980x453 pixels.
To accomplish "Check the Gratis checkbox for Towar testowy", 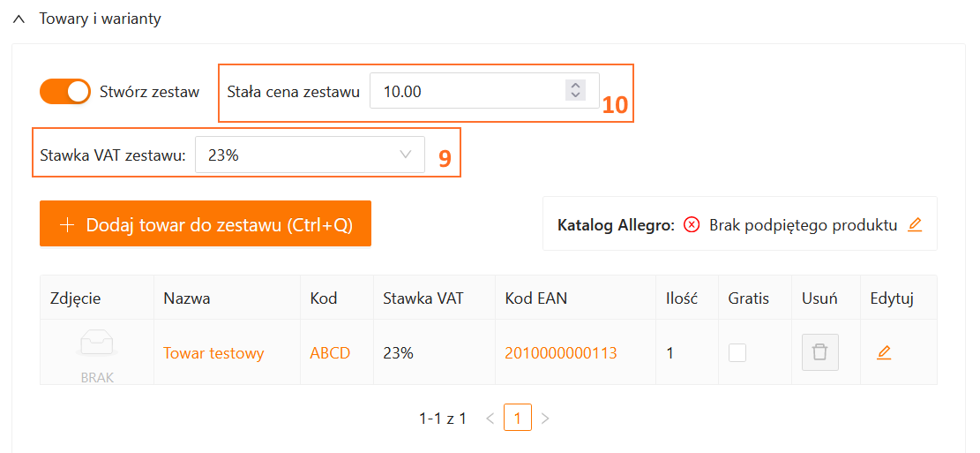I will (x=737, y=352).
